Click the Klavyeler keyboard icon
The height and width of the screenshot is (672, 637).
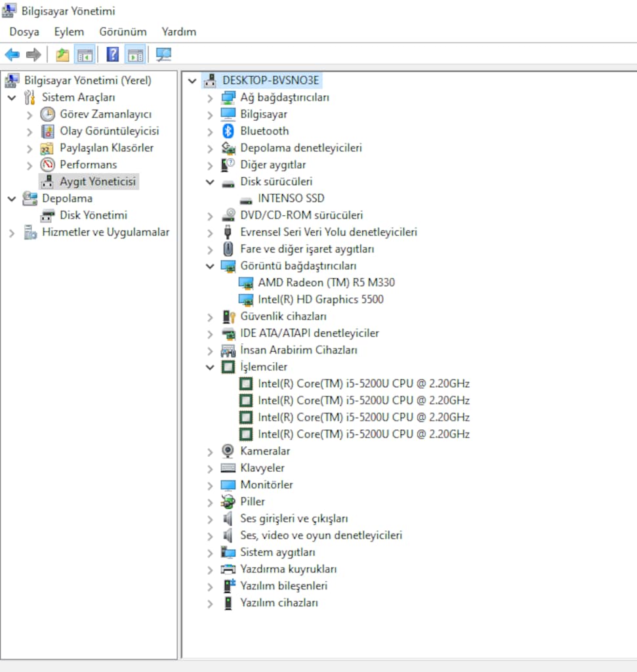pos(228,468)
